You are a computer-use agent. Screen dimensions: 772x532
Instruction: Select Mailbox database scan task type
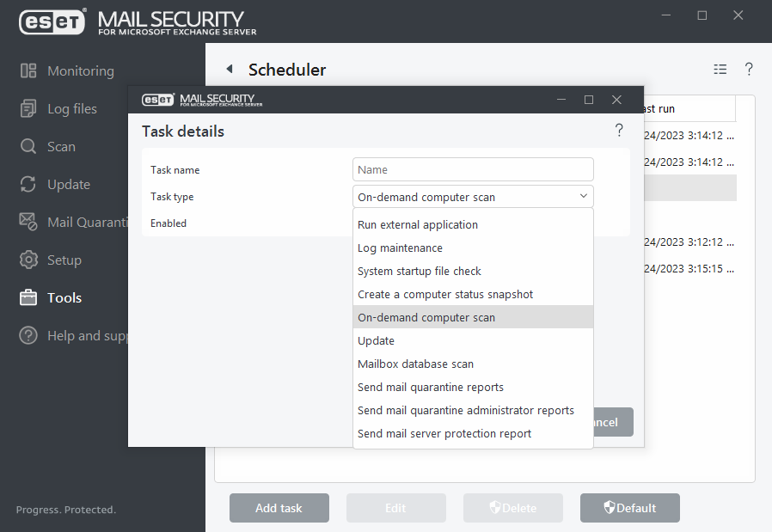(x=415, y=364)
